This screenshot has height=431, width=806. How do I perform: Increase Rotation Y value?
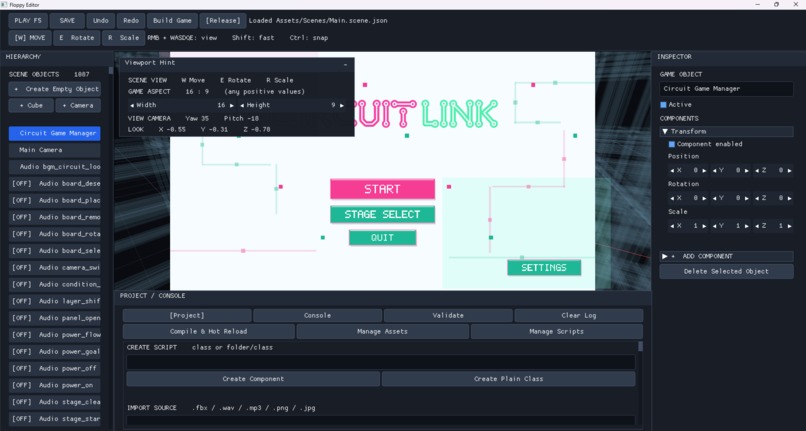point(747,198)
